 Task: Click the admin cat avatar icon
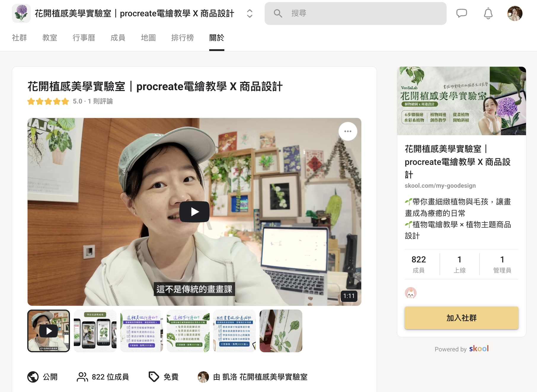point(411,293)
